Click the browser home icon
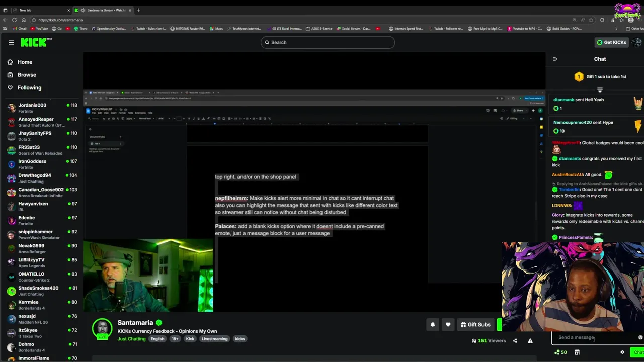Viewport: 644px width, 362px height. coord(23,20)
